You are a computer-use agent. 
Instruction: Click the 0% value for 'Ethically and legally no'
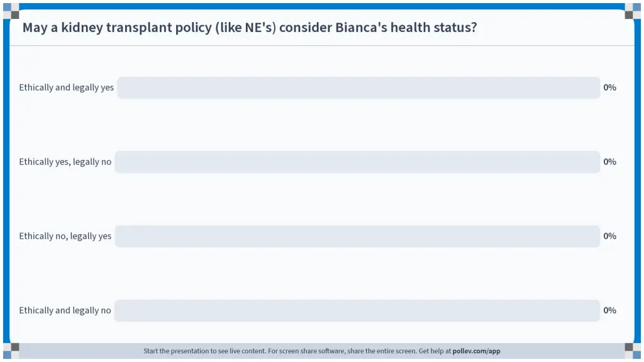coord(609,310)
